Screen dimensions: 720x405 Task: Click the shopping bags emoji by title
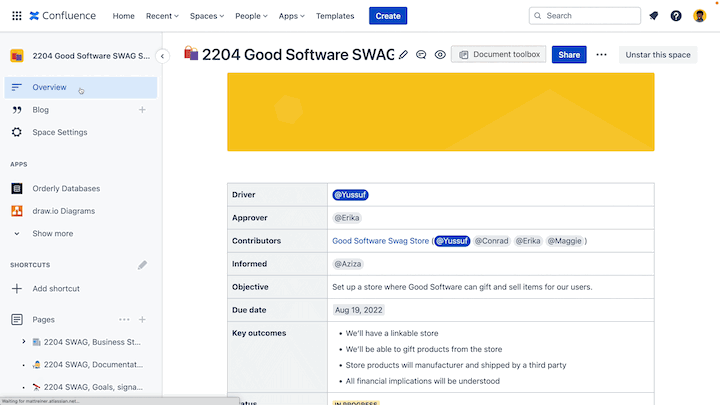[191, 54]
